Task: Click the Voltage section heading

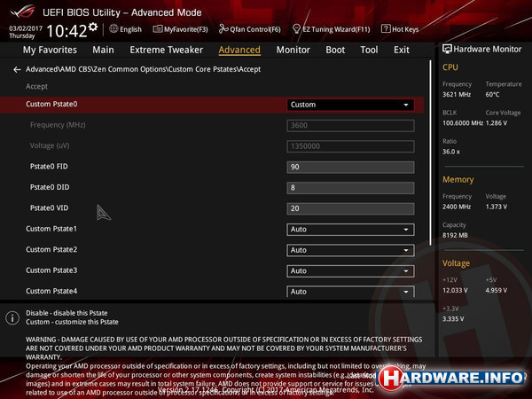Action: [x=456, y=263]
